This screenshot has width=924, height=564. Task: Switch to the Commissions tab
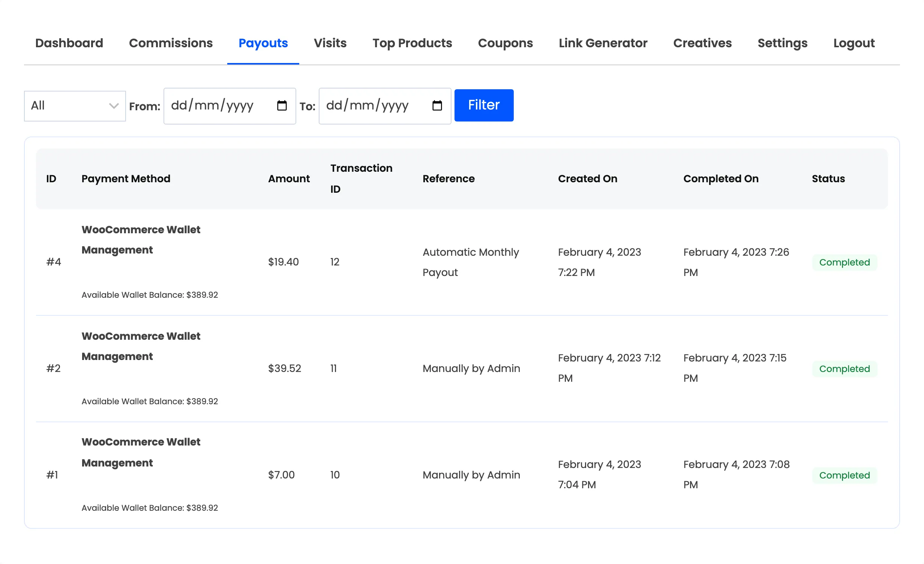tap(171, 43)
